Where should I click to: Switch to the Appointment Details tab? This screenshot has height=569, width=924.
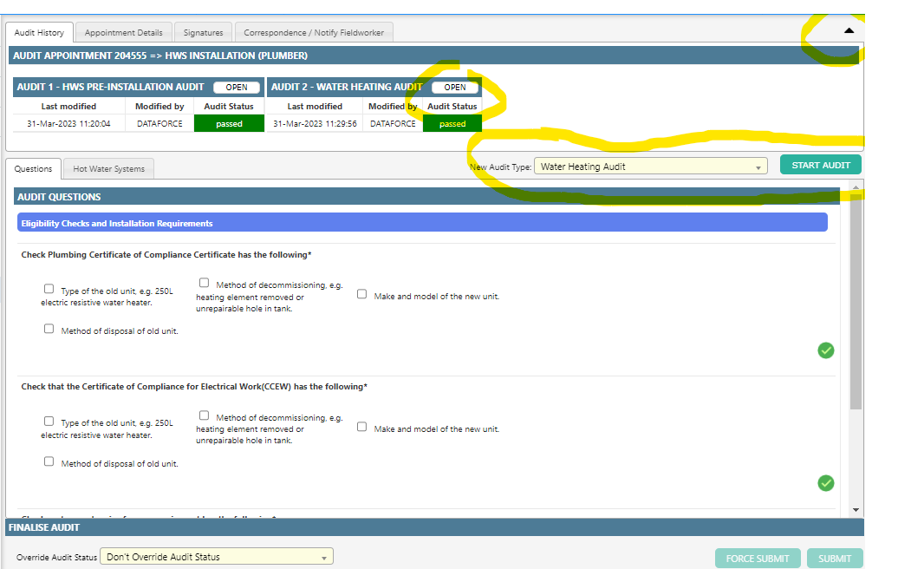123,33
